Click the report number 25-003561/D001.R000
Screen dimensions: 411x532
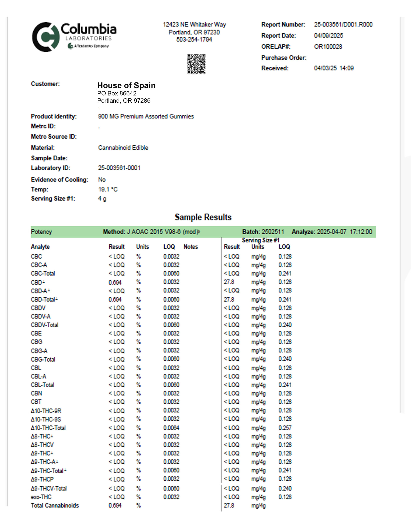[343, 25]
